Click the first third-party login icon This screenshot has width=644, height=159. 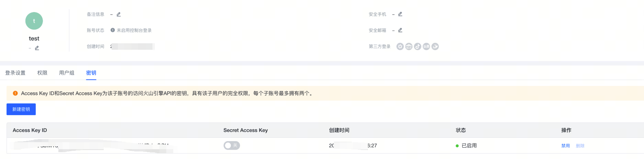[x=400, y=47]
